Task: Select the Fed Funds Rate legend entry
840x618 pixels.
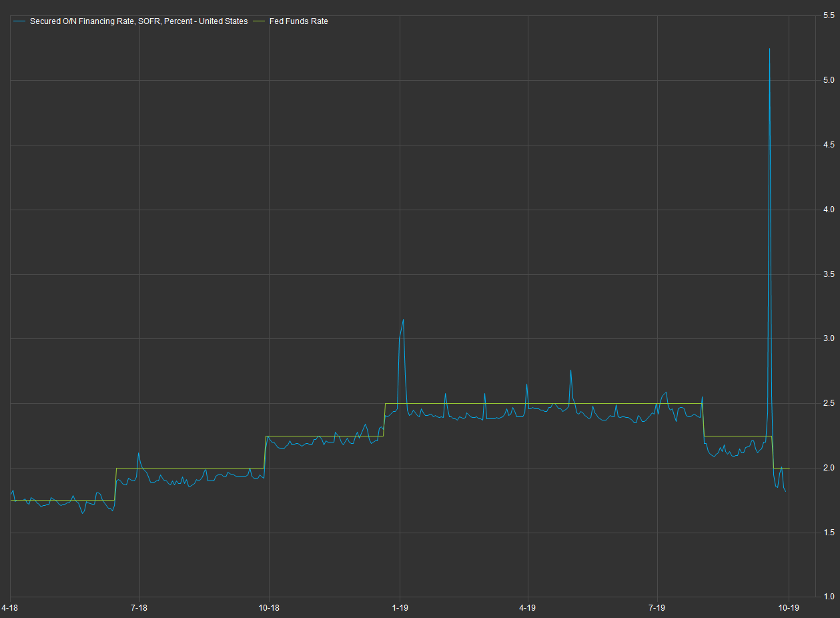Action: pos(290,21)
